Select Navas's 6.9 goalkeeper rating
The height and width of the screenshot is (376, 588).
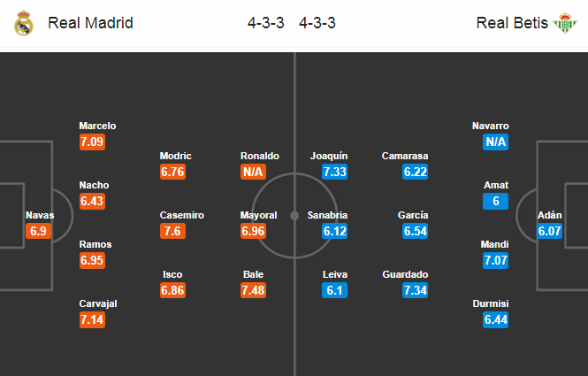point(38,231)
